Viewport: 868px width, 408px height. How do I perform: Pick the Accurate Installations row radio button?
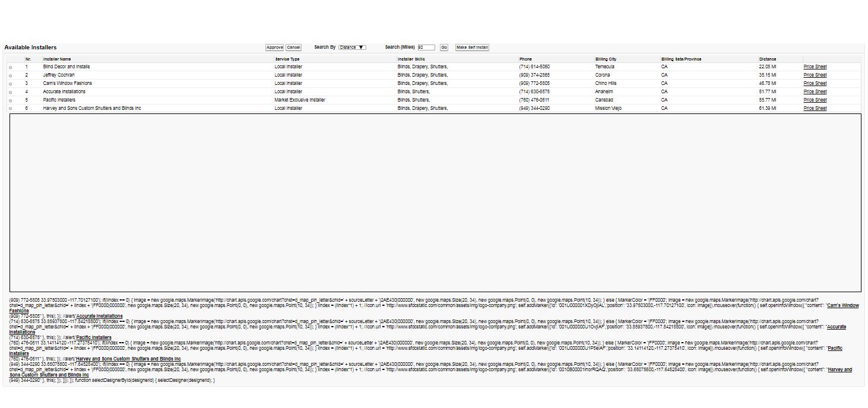[x=10, y=92]
